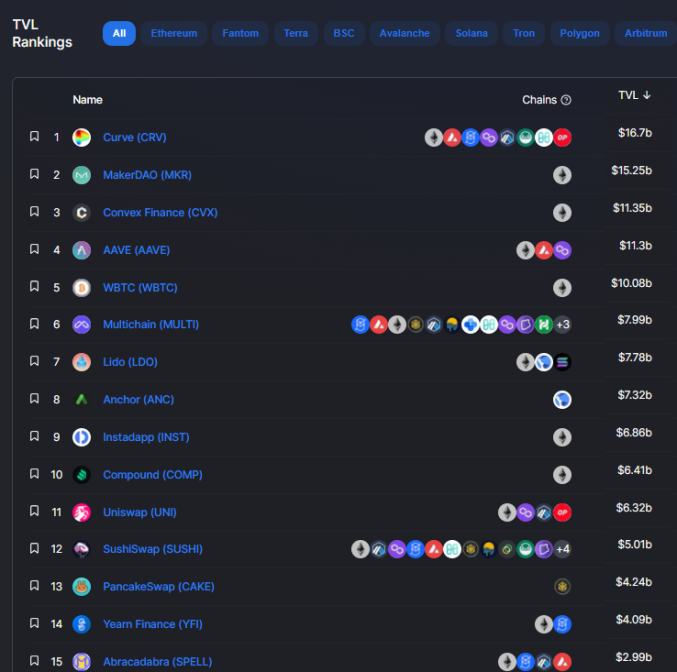Bookmark the PancakeSwap (CAKE) entry

[x=34, y=586]
